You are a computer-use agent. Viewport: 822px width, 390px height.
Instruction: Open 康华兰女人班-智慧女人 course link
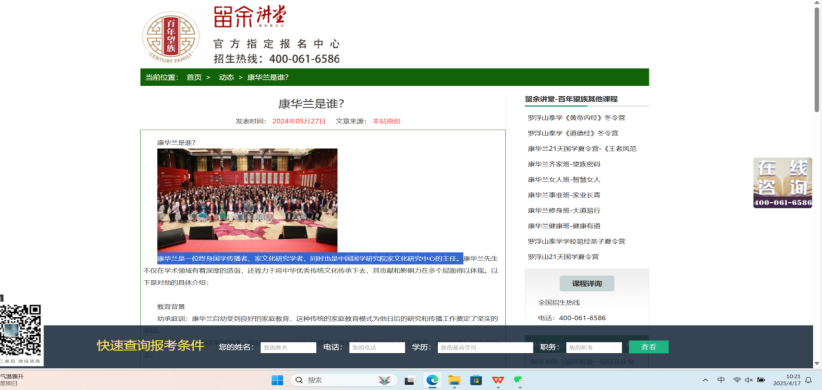[564, 179]
